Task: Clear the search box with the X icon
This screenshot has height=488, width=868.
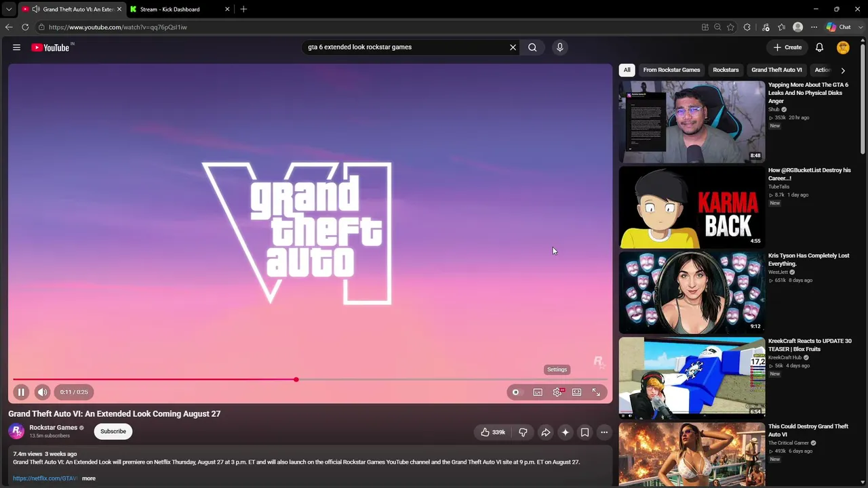Action: pyautogui.click(x=513, y=47)
